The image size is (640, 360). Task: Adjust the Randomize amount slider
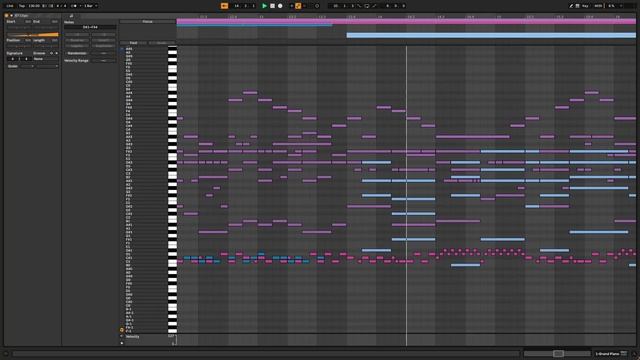(x=104, y=53)
